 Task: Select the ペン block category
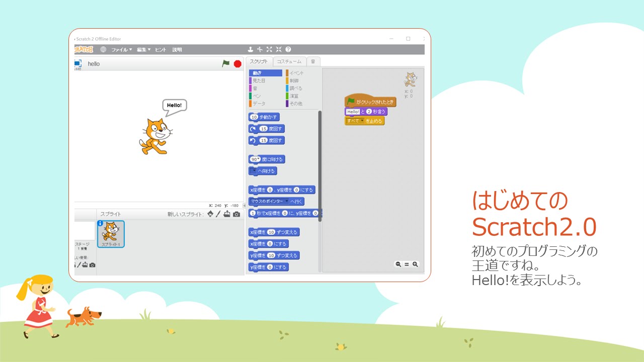click(255, 96)
